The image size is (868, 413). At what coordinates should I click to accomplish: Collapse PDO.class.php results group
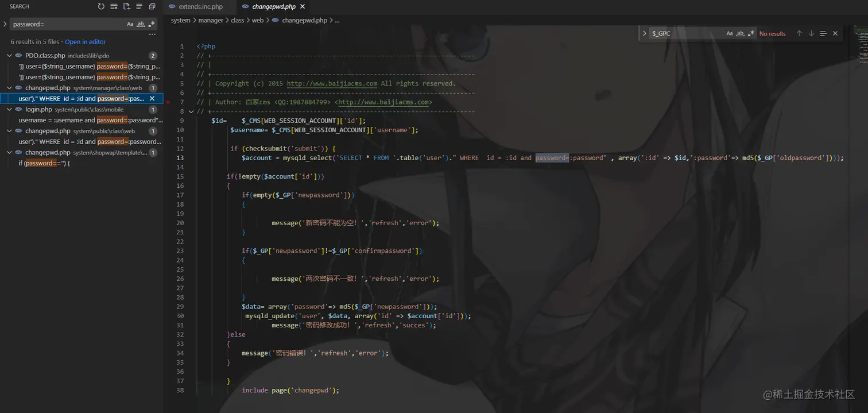(10, 56)
